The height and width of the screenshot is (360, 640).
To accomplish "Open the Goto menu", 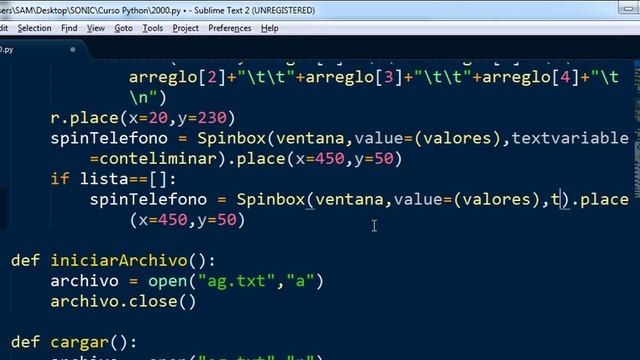I will (x=123, y=28).
